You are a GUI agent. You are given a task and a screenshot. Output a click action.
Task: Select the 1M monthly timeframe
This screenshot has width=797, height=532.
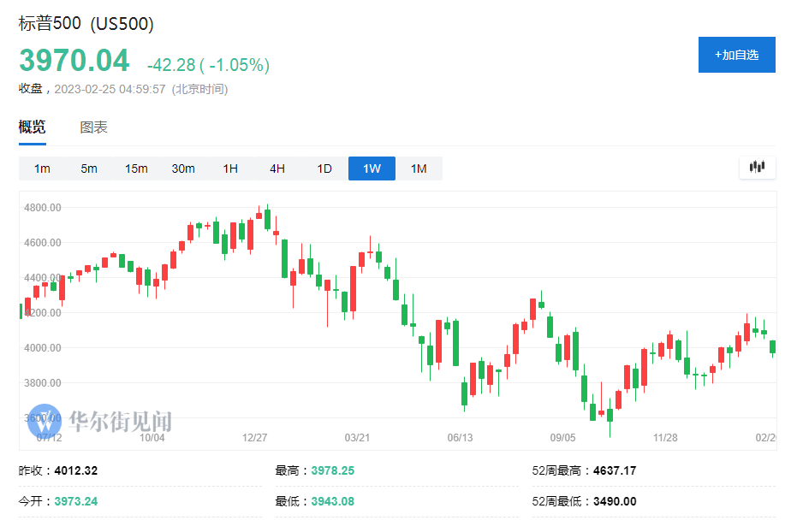pyautogui.click(x=419, y=168)
